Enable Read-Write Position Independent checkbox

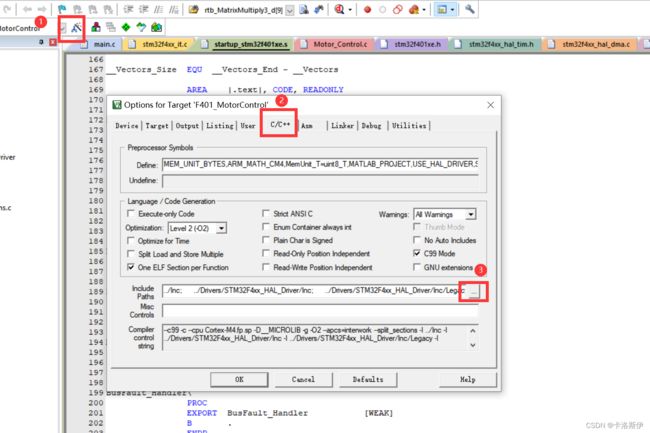(266, 267)
